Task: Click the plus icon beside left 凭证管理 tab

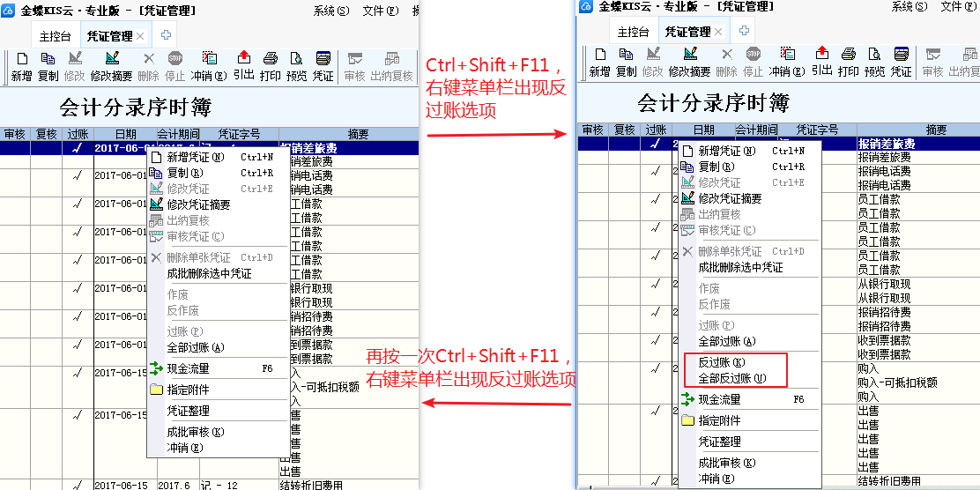Action: [x=165, y=36]
